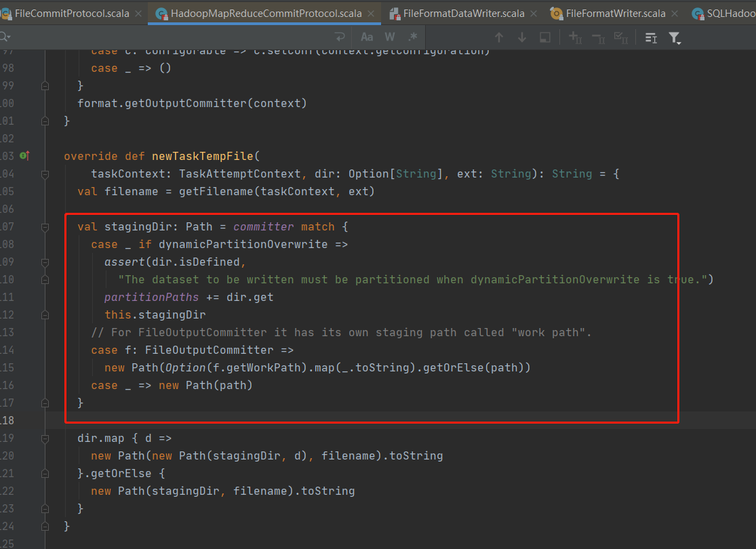
Task: Click the select all occurrences icon
Action: point(620,37)
